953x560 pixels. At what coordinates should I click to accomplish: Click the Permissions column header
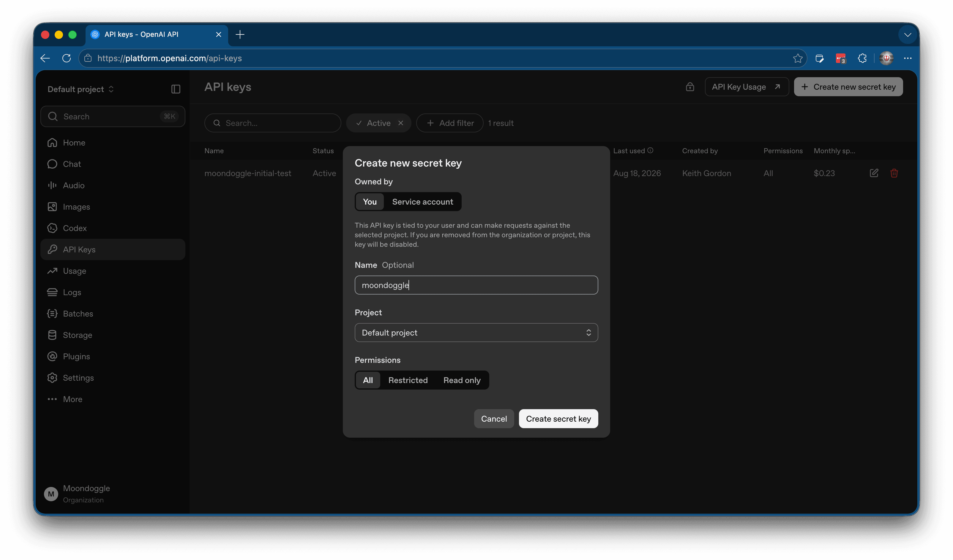[x=783, y=151]
